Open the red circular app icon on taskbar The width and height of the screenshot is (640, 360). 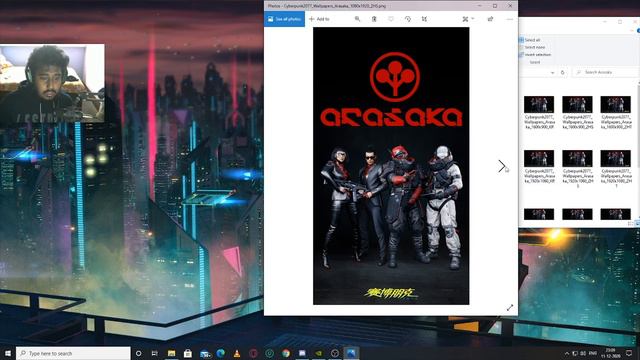[x=253, y=353]
